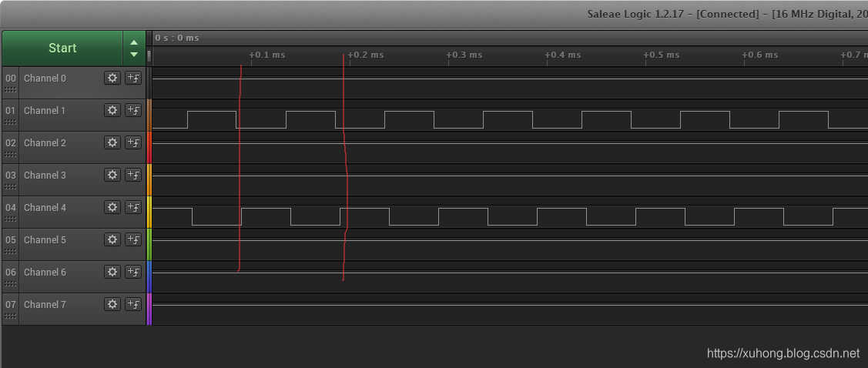868x368 pixels.
Task: Click Channel 4 yellow color bar
Action: point(149,212)
